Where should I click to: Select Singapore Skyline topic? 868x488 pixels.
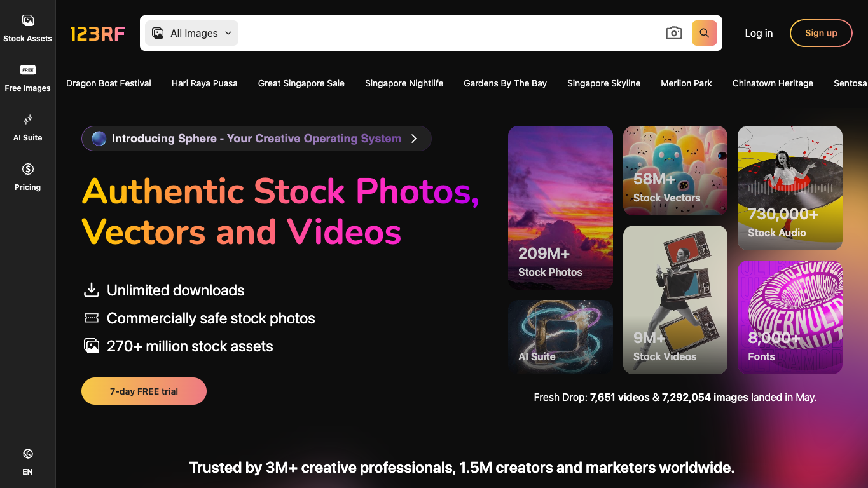(604, 83)
